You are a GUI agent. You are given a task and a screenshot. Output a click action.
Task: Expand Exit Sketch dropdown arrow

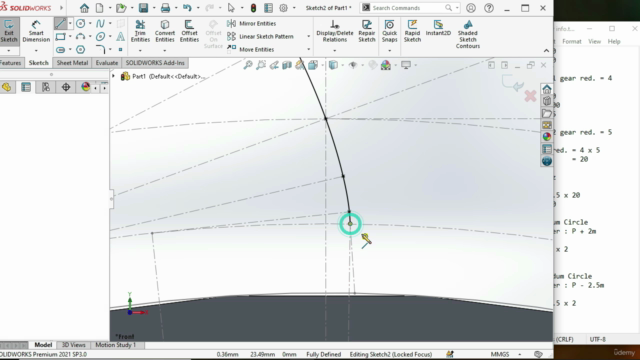pyautogui.click(x=9, y=51)
